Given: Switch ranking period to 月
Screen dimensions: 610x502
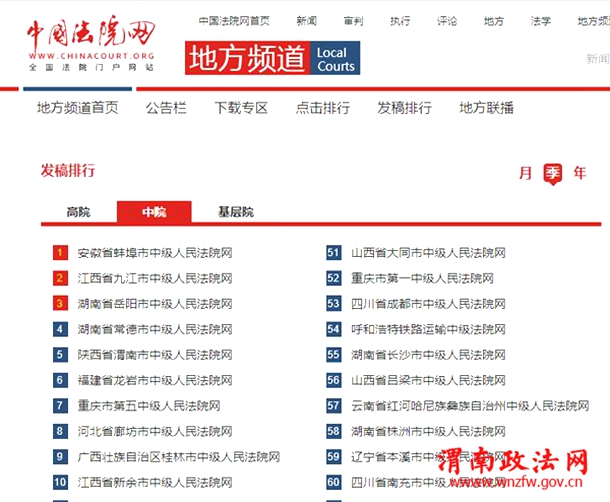Looking at the screenshot, I should tap(526, 173).
